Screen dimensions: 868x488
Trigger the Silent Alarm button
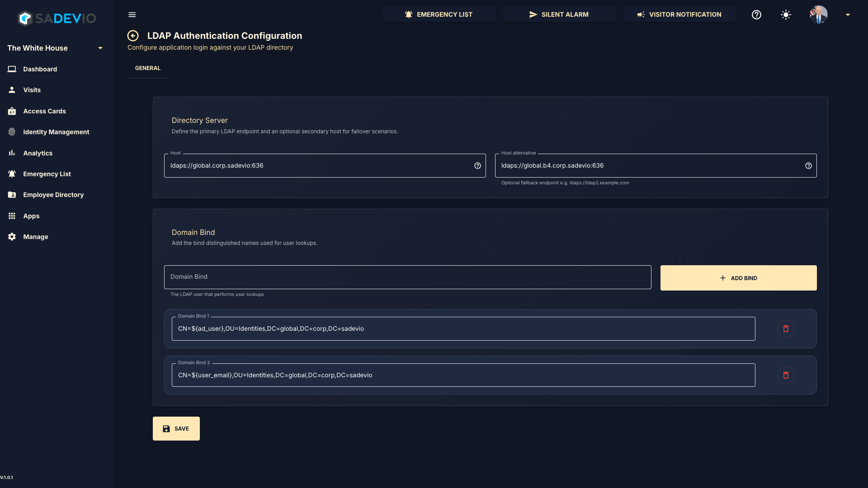coord(559,14)
